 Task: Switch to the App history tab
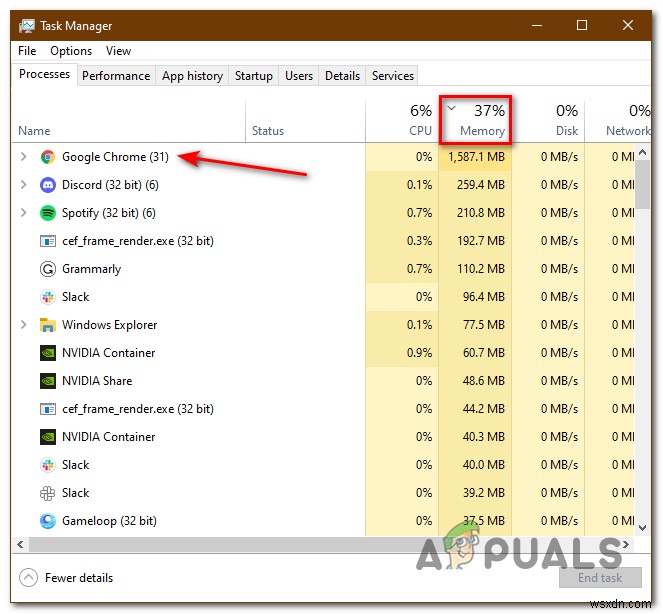pyautogui.click(x=192, y=76)
